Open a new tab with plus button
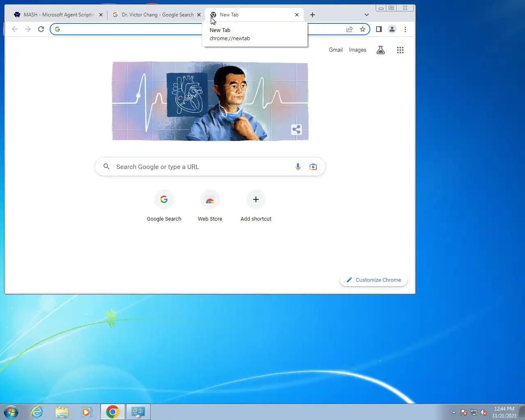Image resolution: width=525 pixels, height=420 pixels. click(313, 15)
